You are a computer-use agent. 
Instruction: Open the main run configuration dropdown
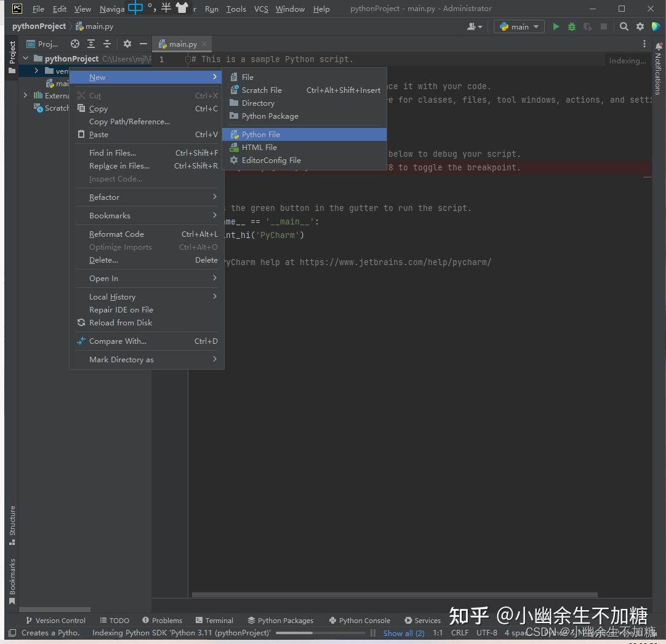(519, 26)
